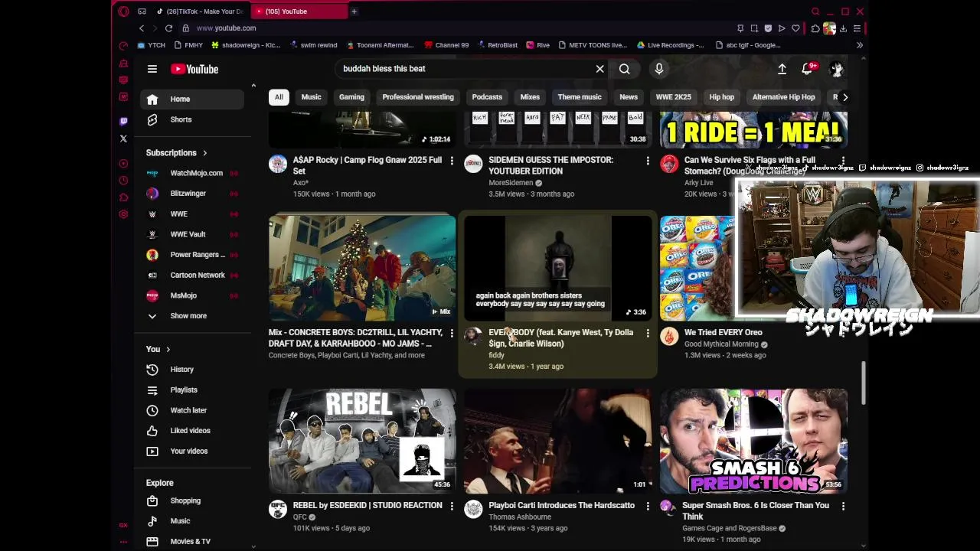Open options for Super Smash Bros. video
The height and width of the screenshot is (551, 980).
pos(843,506)
